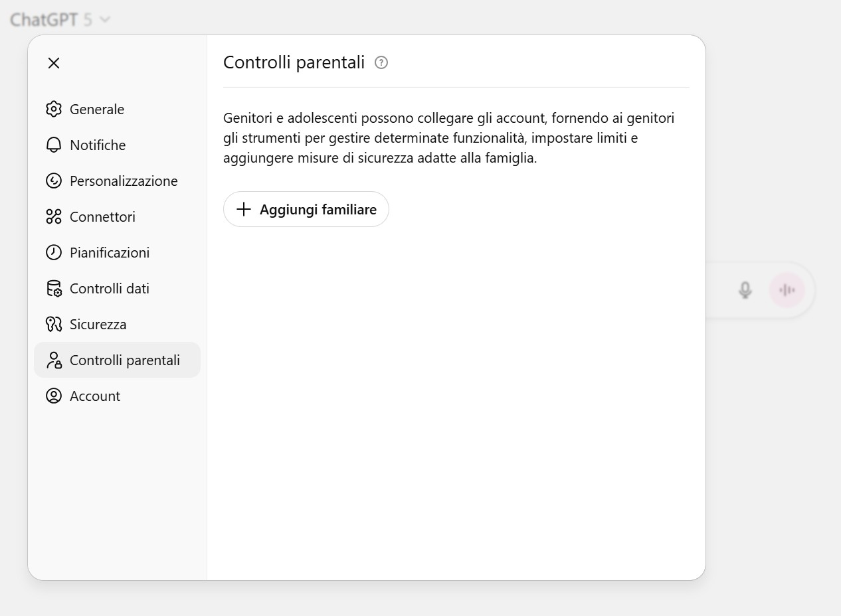Open help info next to Controlli parentali
Image resolution: width=841 pixels, height=616 pixels.
381,62
